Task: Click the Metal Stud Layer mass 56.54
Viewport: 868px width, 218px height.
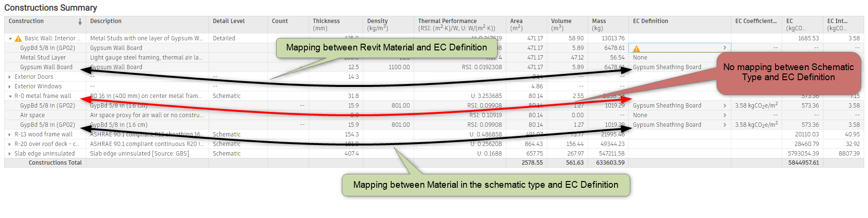Action: pos(617,58)
